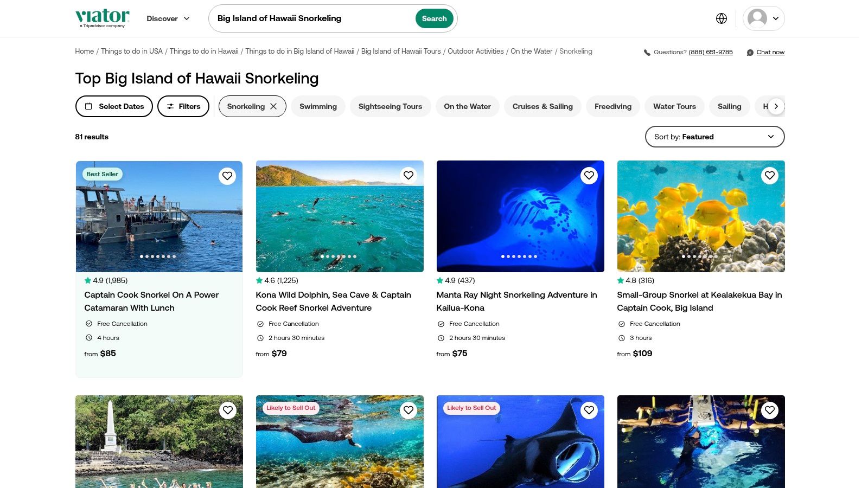The width and height of the screenshot is (868, 488).
Task: Save Kona Wild Dolphin tour to wishlist
Action: pos(409,175)
